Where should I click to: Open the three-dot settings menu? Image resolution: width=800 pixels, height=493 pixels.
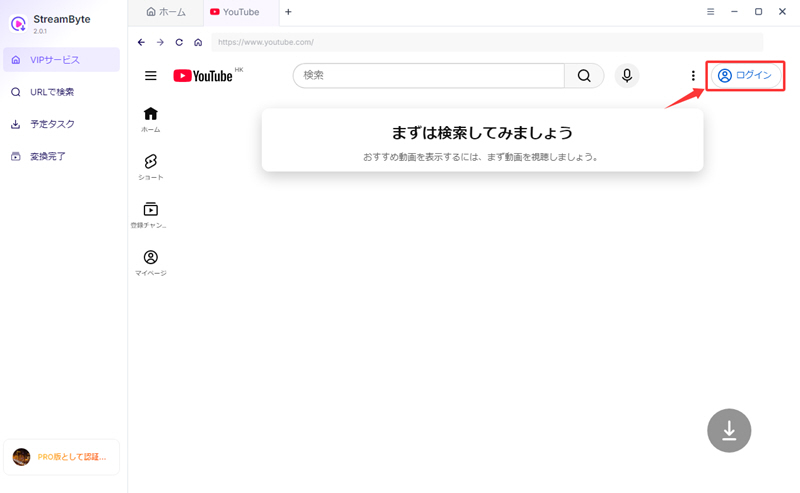pos(693,76)
